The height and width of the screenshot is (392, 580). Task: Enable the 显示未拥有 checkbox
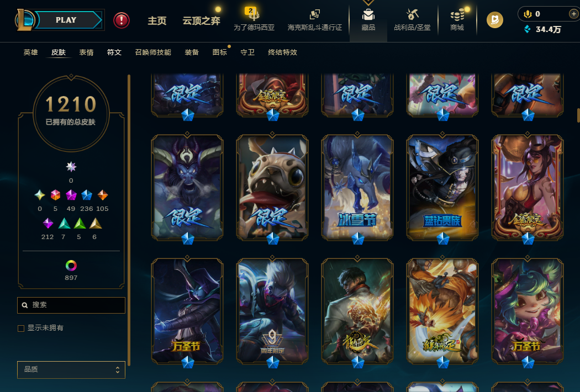pyautogui.click(x=21, y=329)
